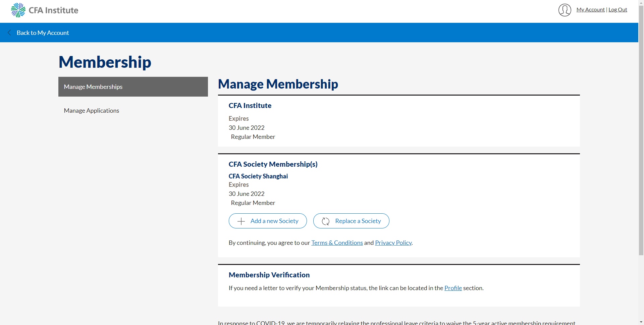
Task: Open Manage Applications in sidebar
Action: pyautogui.click(x=92, y=111)
